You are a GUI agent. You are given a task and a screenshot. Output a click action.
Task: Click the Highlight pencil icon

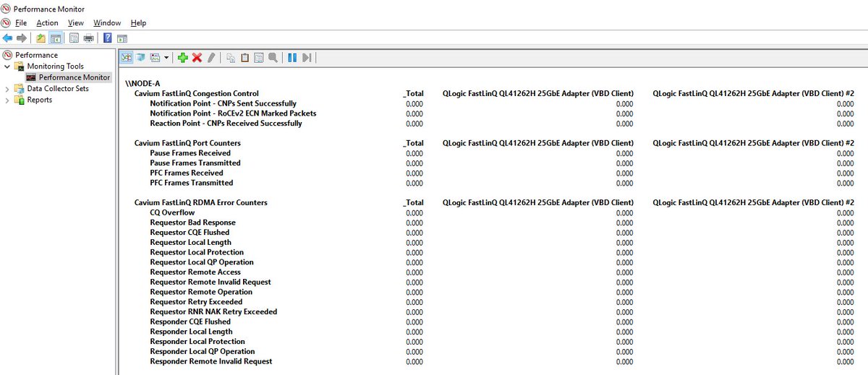(211, 57)
